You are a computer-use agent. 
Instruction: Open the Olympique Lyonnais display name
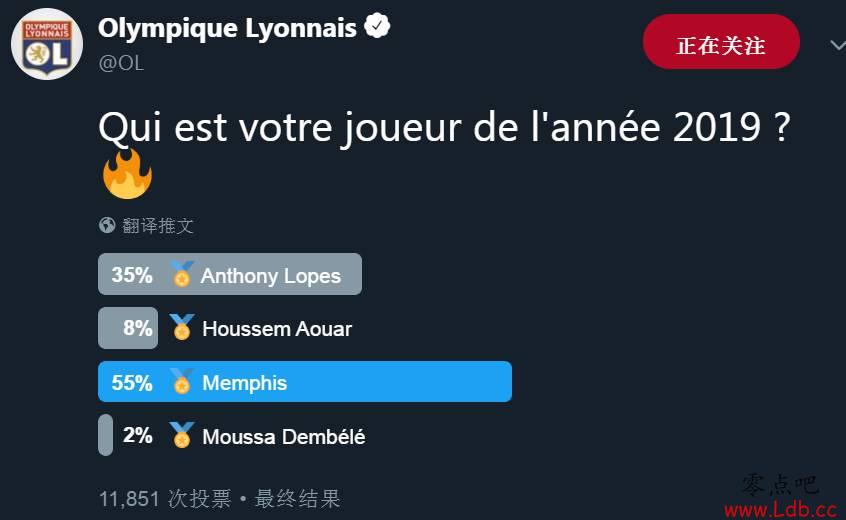tap(227, 29)
